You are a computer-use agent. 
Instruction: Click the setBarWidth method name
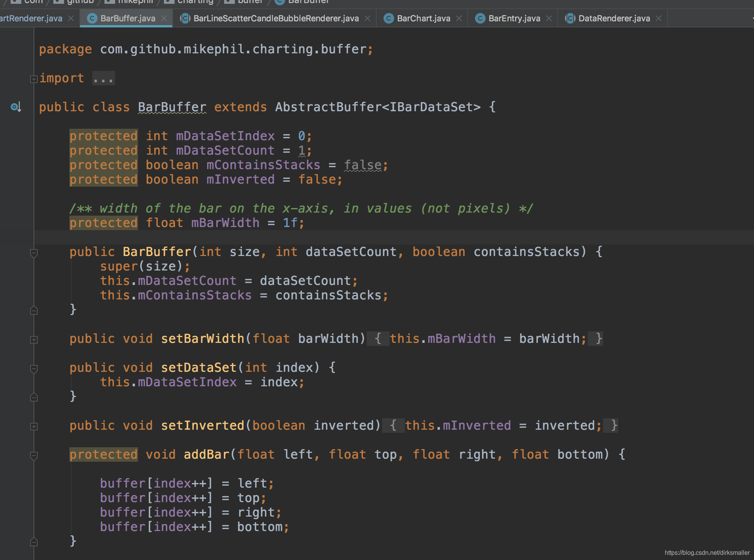point(202,339)
